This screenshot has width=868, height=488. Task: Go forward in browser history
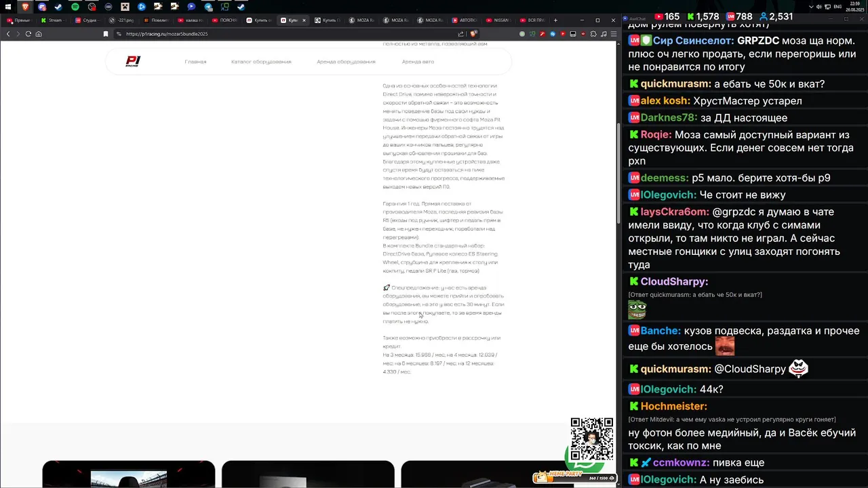(18, 34)
